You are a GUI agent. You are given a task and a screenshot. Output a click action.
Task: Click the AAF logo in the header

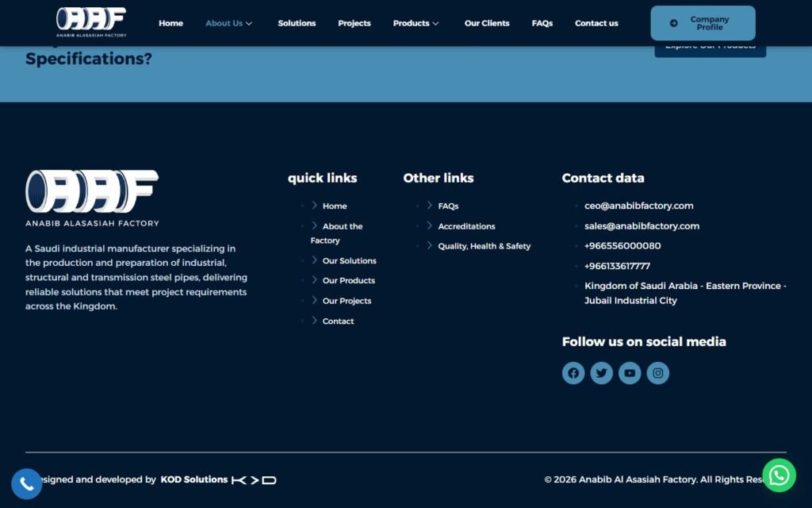coord(91,22)
